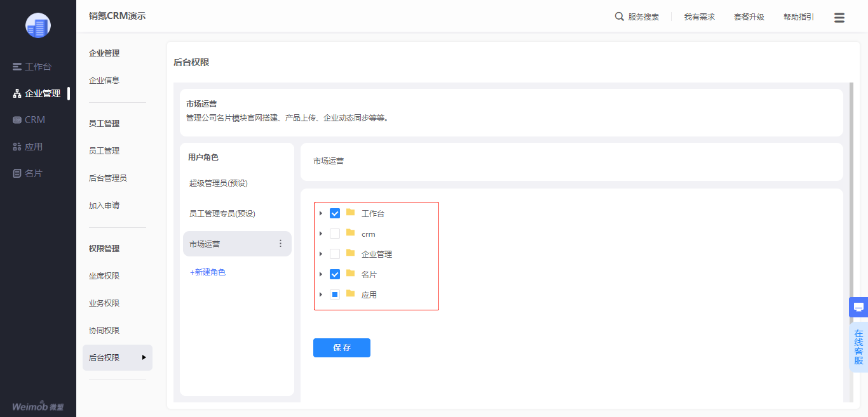The height and width of the screenshot is (417, 868).
Task: Click the folder icon next to 应用 in tree
Action: coord(350,294)
